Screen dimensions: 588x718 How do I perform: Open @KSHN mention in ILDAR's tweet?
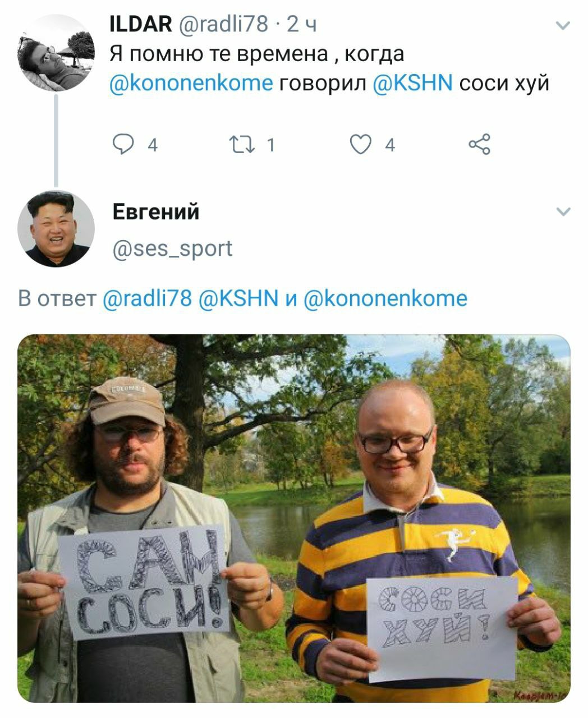pos(413,82)
